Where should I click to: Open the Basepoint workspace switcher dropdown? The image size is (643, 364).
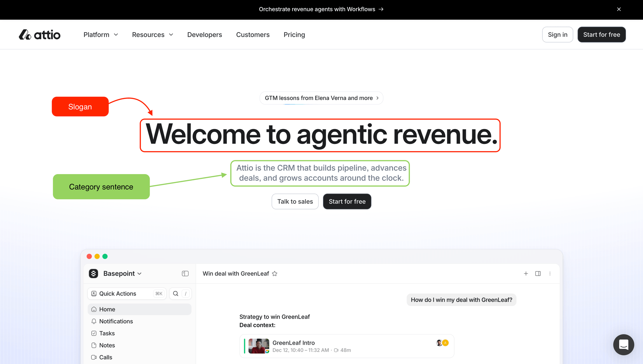[122, 273]
